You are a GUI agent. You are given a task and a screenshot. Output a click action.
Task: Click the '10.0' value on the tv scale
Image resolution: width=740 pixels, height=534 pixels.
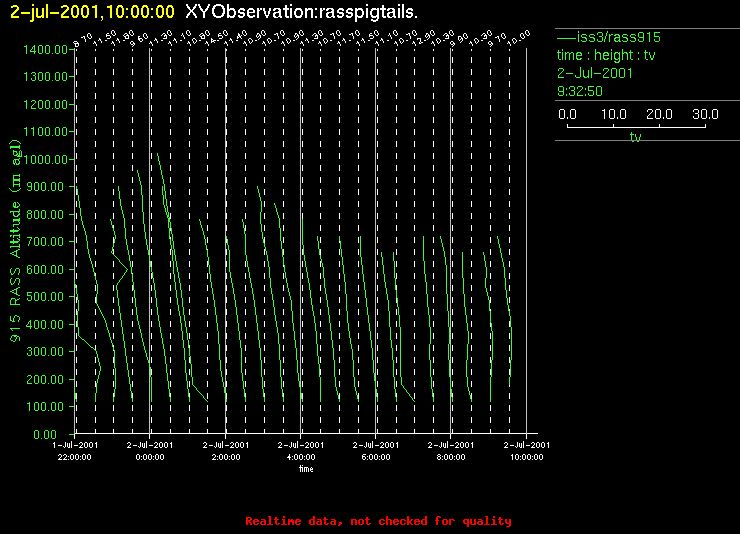(x=614, y=114)
